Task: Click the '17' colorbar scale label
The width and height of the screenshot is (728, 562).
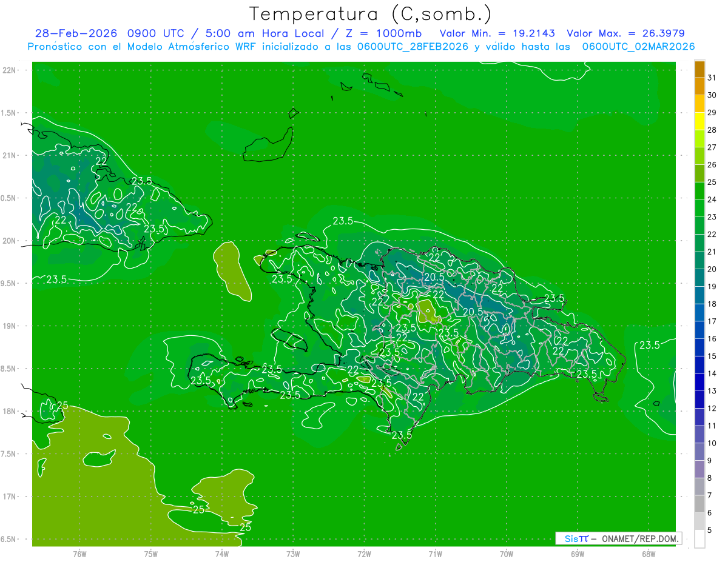Action: pos(712,321)
